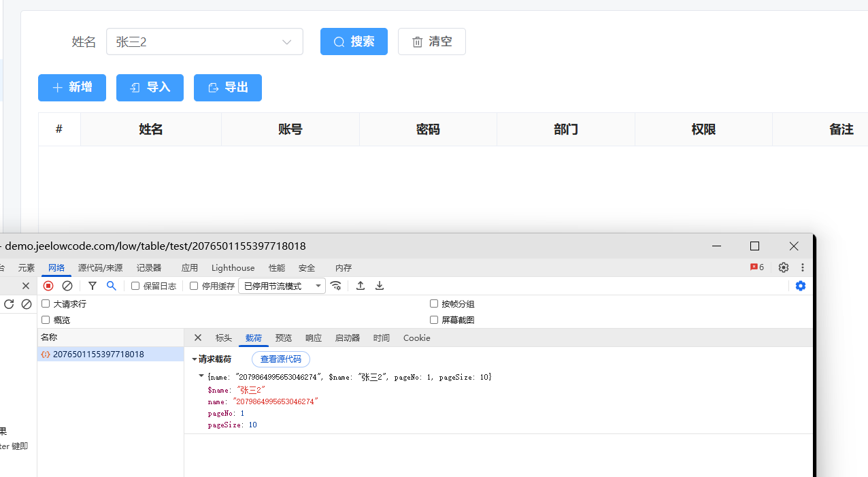Select the 载荷 Payload tab
This screenshot has height=477, width=868.
click(x=254, y=338)
